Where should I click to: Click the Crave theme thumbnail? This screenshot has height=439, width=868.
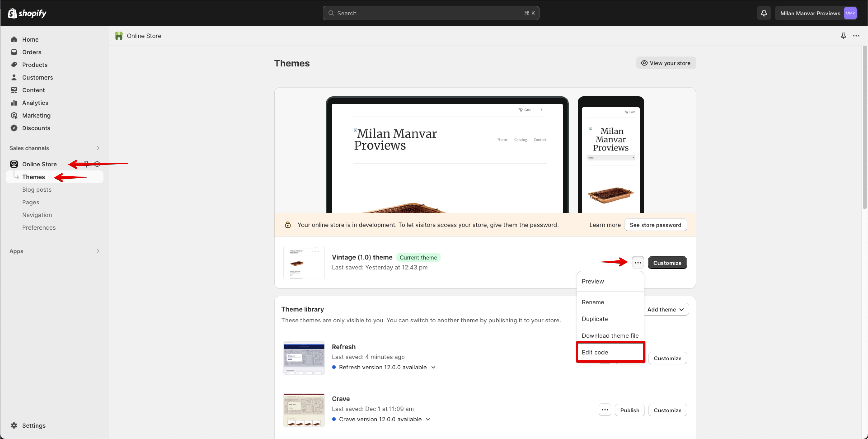pos(304,410)
